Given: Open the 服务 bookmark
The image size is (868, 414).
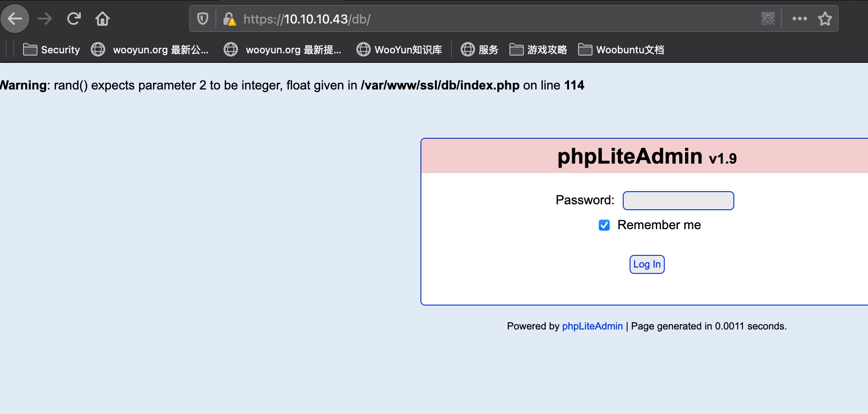Looking at the screenshot, I should tap(479, 50).
